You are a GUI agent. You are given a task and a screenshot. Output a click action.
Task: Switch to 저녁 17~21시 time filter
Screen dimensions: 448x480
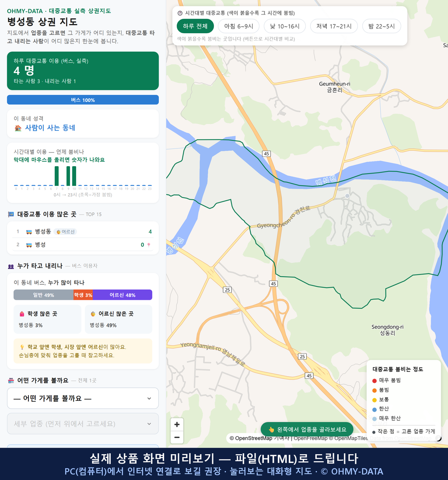pyautogui.click(x=334, y=26)
